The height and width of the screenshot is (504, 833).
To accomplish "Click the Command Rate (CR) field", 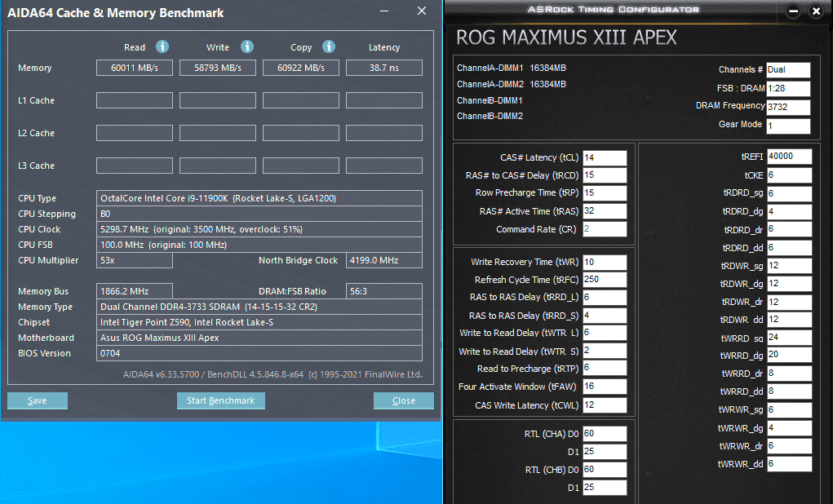I will (x=605, y=229).
